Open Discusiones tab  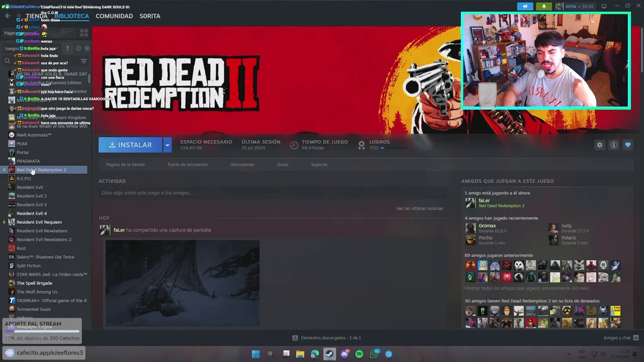(x=243, y=164)
